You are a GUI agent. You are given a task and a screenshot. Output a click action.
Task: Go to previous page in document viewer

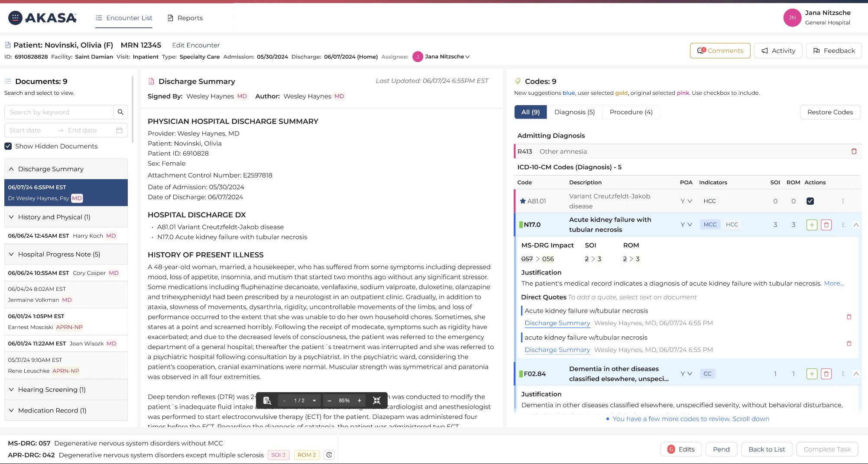[284, 400]
